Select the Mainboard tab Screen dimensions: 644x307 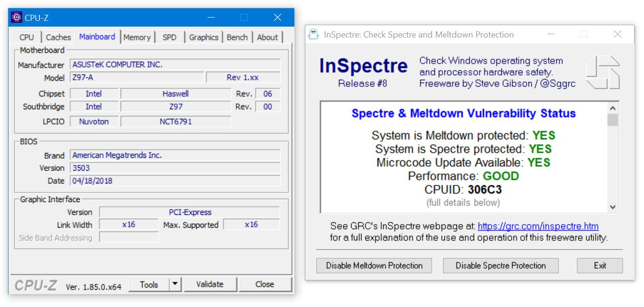(x=97, y=37)
